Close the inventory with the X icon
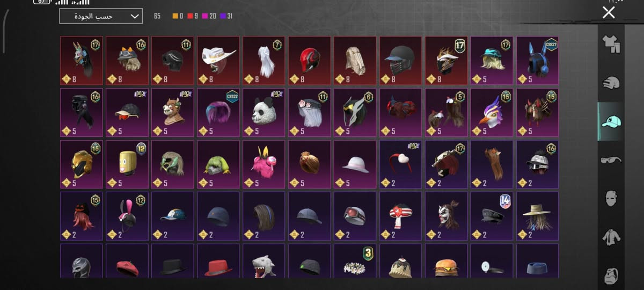The image size is (644, 290). click(609, 12)
